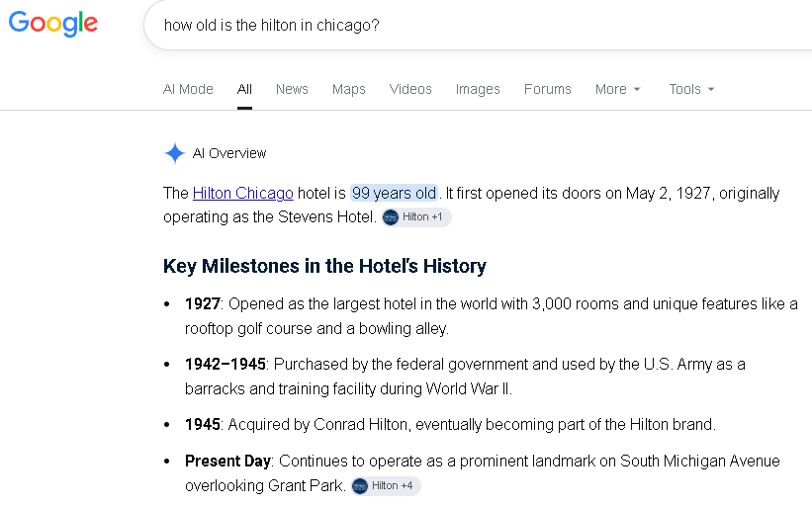Open the Hilton +1 source chip

tap(416, 217)
